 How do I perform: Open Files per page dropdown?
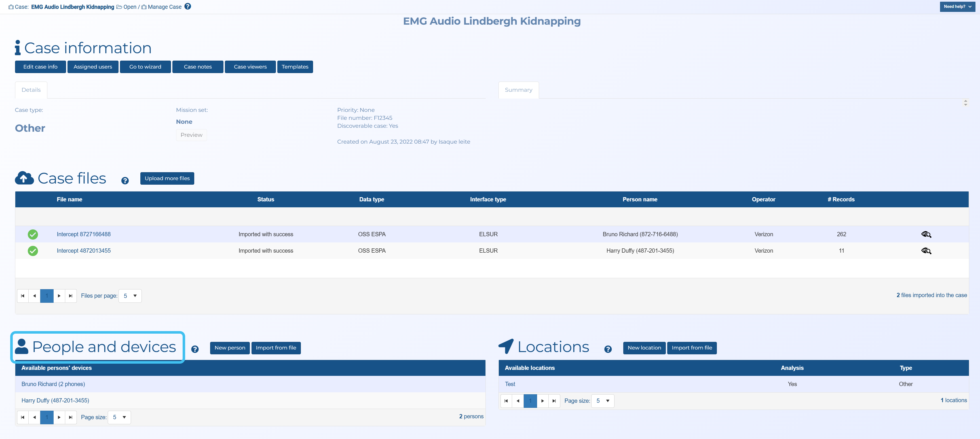coord(130,296)
